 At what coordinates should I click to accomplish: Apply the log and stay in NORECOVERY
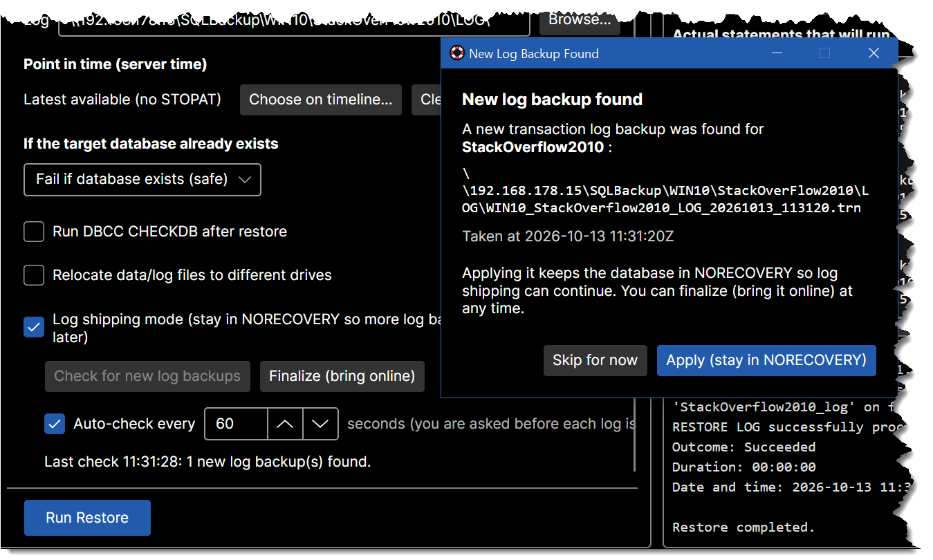point(766,360)
